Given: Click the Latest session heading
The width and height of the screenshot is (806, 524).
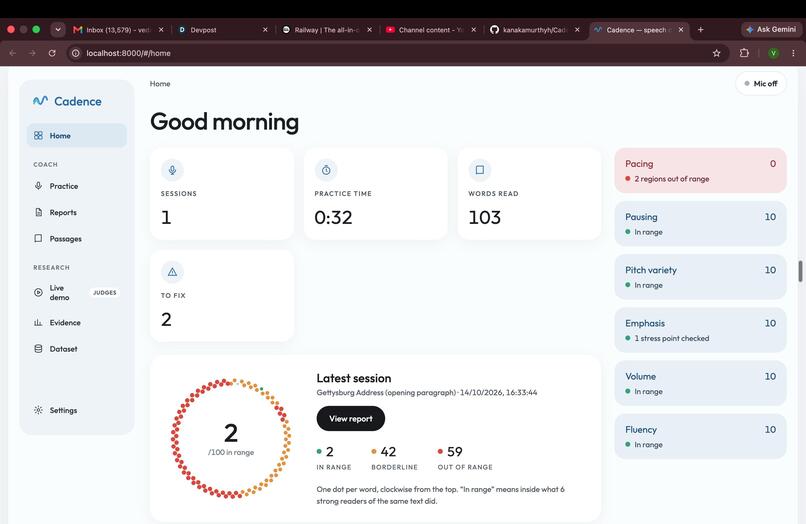Looking at the screenshot, I should tap(354, 378).
